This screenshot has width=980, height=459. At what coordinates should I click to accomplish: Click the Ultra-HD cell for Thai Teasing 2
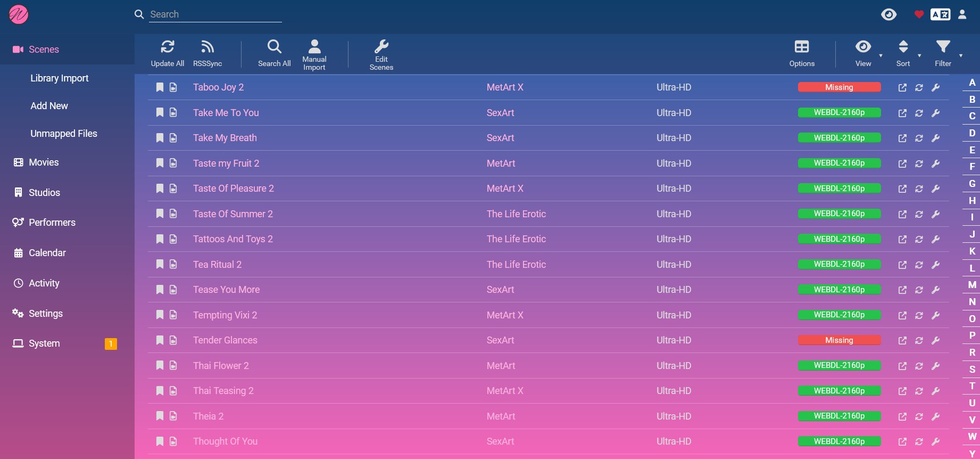point(674,391)
